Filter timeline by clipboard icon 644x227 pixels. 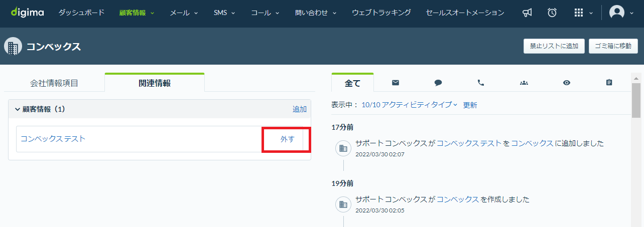pyautogui.click(x=609, y=83)
